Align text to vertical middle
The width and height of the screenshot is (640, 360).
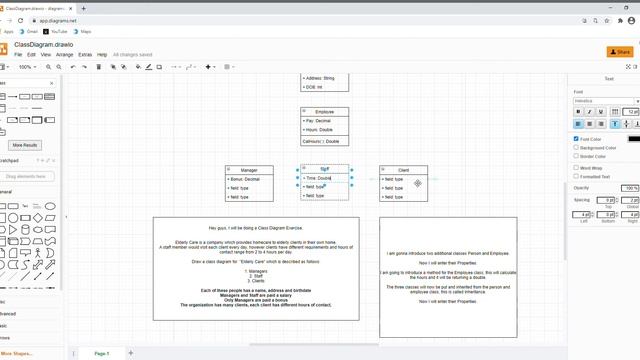(x=626, y=124)
